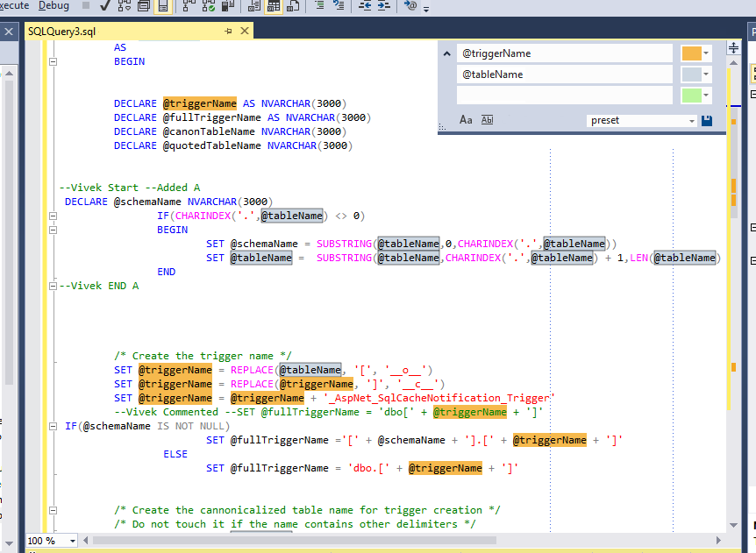
Task: Open the green highlight color picker
Action: [x=695, y=95]
